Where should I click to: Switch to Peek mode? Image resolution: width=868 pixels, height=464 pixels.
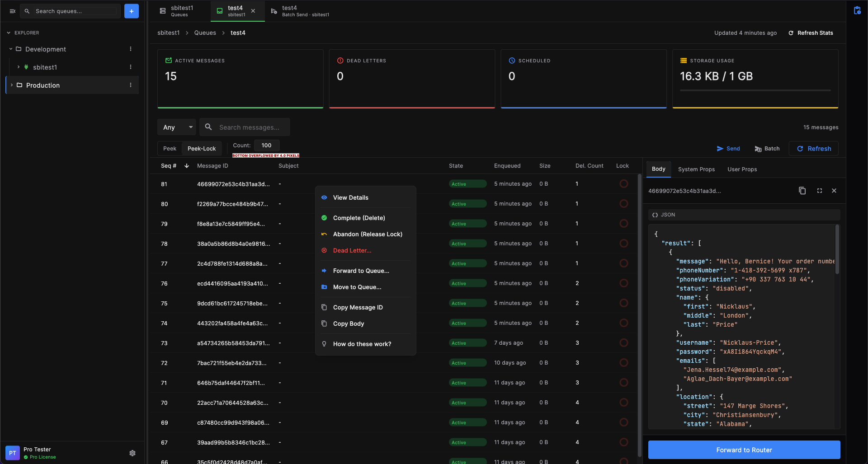(170, 149)
